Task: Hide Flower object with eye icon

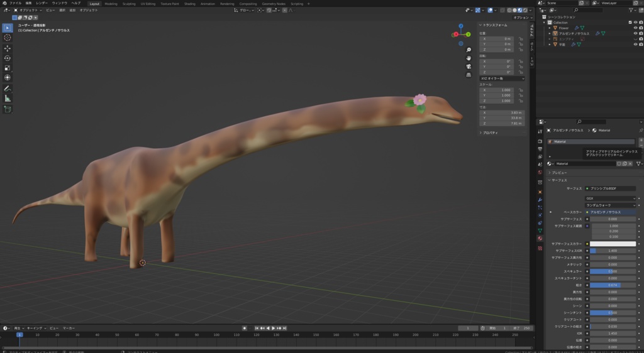Action: (635, 28)
